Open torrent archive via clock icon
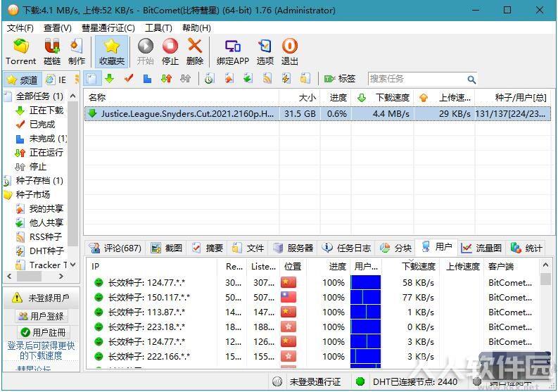This screenshot has height=392, width=558. (x=209, y=79)
